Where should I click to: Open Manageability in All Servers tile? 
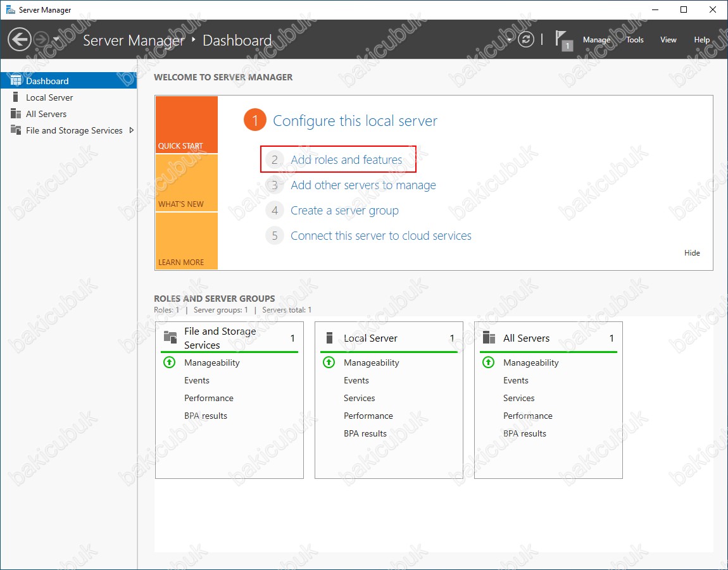[x=530, y=362]
